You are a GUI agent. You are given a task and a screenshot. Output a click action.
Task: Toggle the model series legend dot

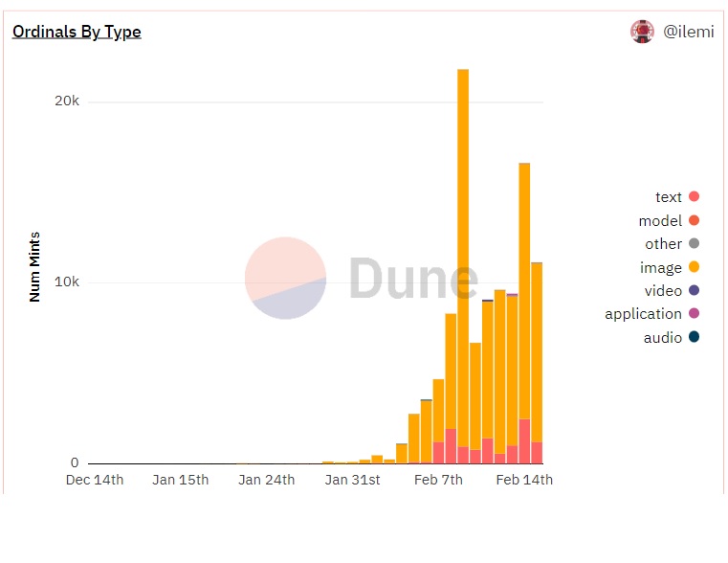click(x=695, y=220)
